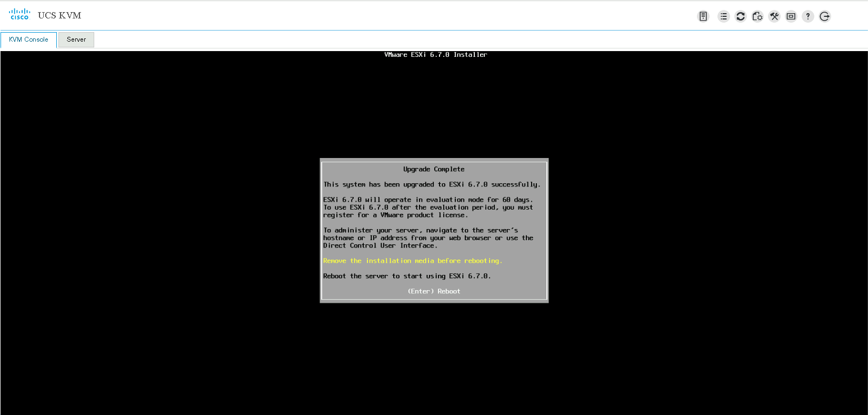Click the Reboot the server instruction line
The width and height of the screenshot is (868, 415).
point(406,276)
